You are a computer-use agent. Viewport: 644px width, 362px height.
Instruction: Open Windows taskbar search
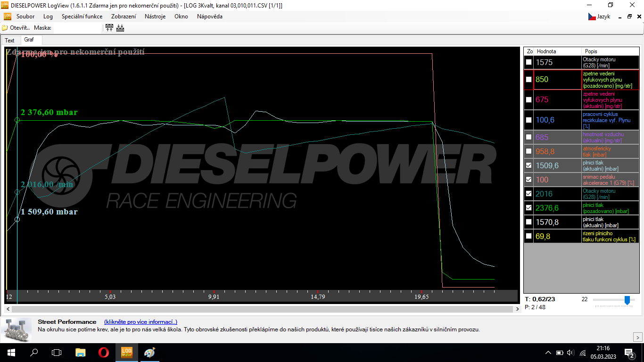pos(34,353)
